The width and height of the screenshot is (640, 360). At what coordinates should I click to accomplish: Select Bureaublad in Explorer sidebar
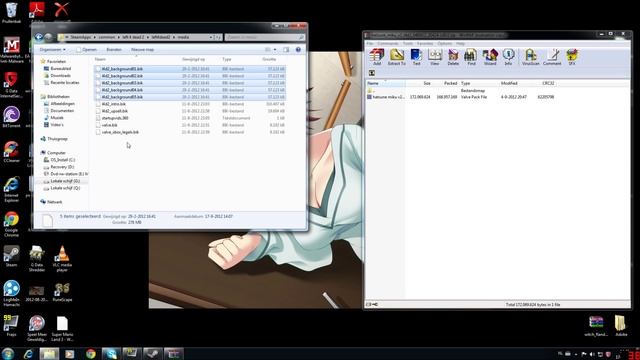60,69
